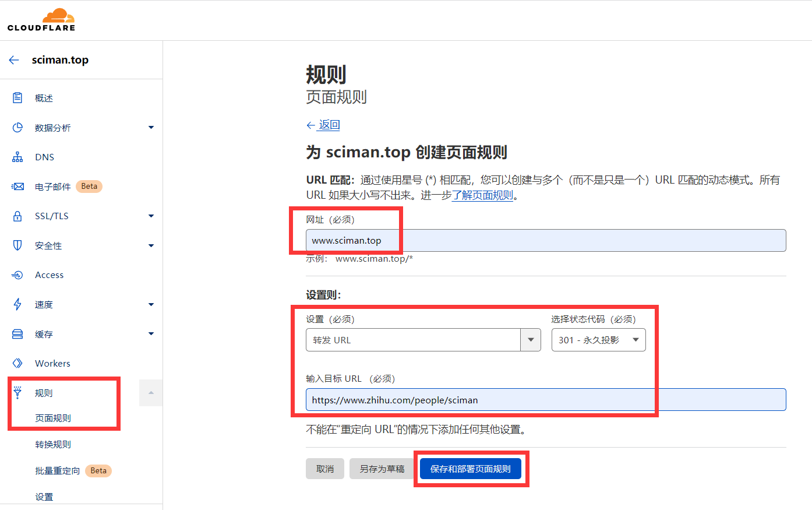Click the Overview (概述) clipboard icon
Image resolution: width=812 pixels, height=510 pixels.
click(17, 98)
